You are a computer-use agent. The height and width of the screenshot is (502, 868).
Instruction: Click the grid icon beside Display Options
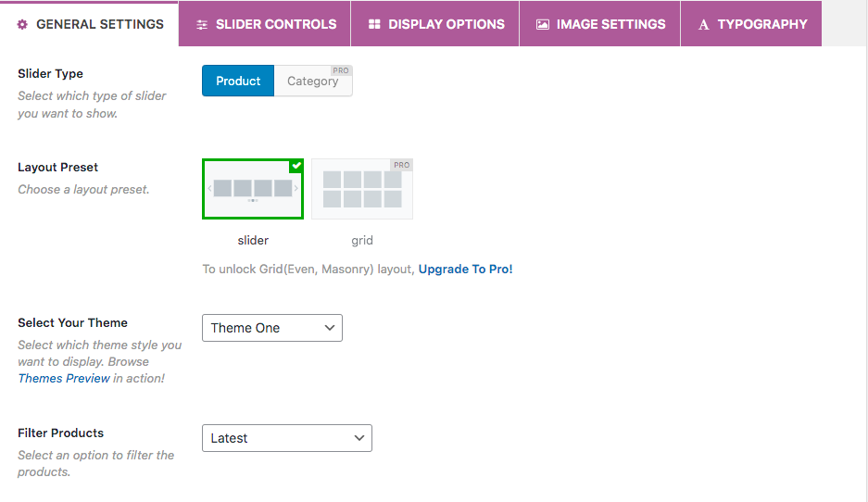point(375,24)
